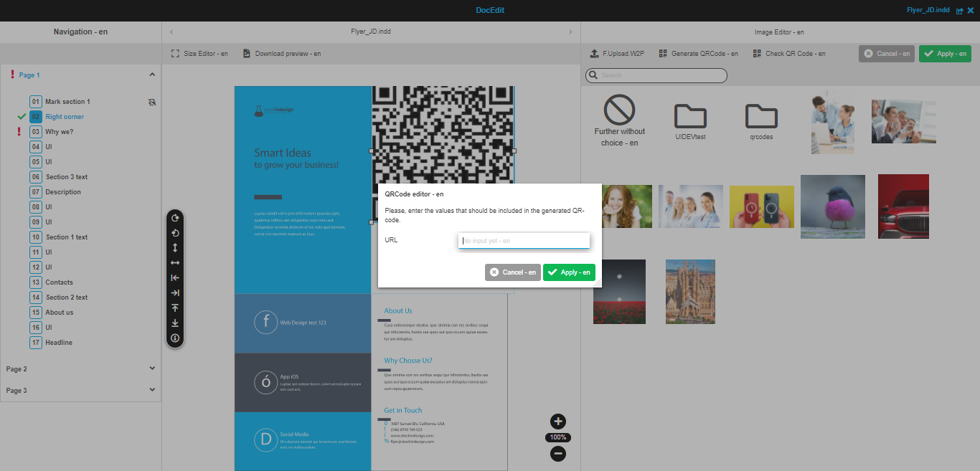Image resolution: width=980 pixels, height=471 pixels.
Task: Open the Download preview option
Action: 283,53
